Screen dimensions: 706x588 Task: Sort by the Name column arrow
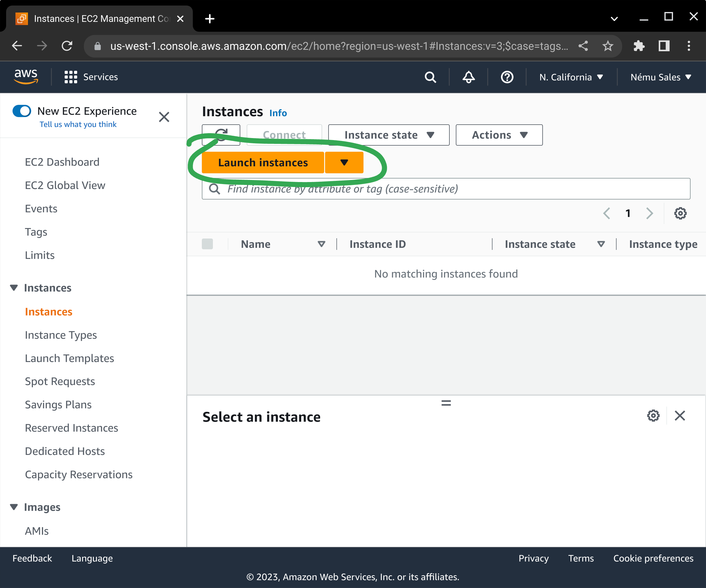(x=322, y=244)
